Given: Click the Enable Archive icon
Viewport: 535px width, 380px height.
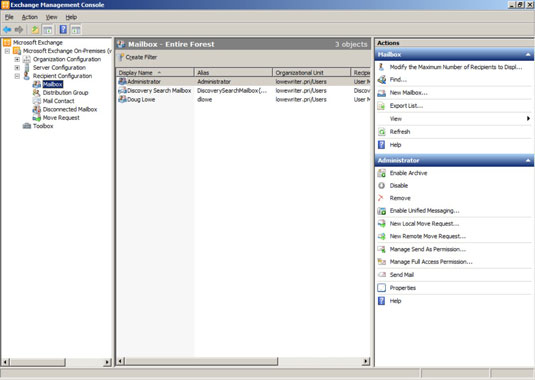Looking at the screenshot, I should [381, 173].
